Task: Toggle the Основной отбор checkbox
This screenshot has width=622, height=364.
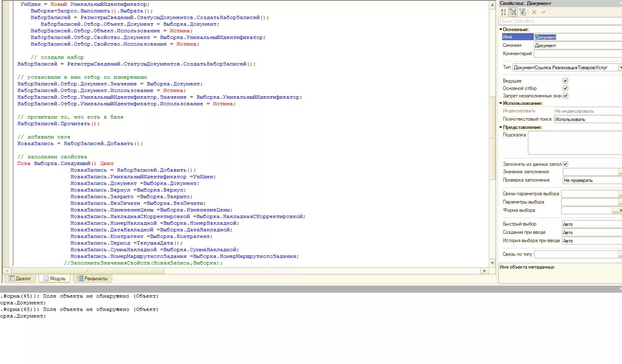Action: point(565,88)
